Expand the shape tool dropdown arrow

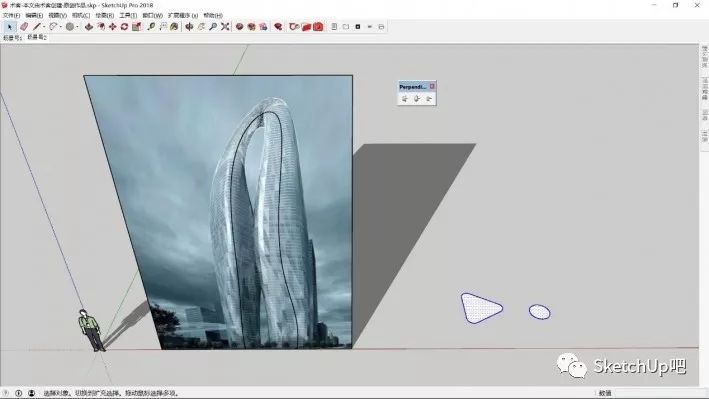[x=77, y=27]
